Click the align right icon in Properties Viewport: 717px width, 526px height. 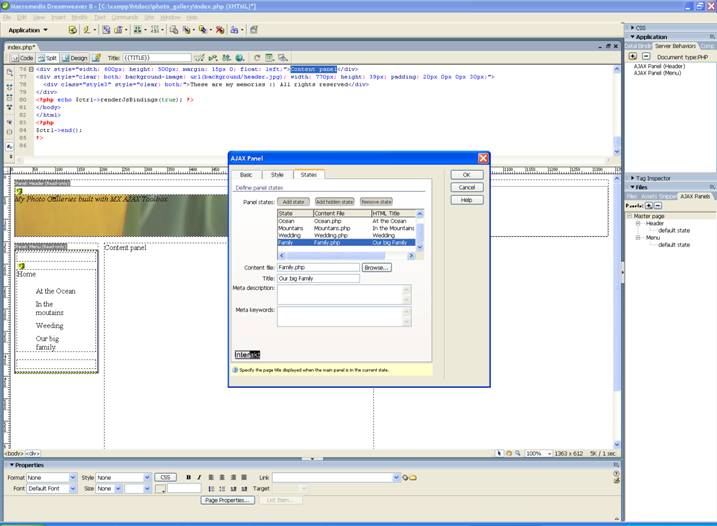pyautogui.click(x=233, y=477)
